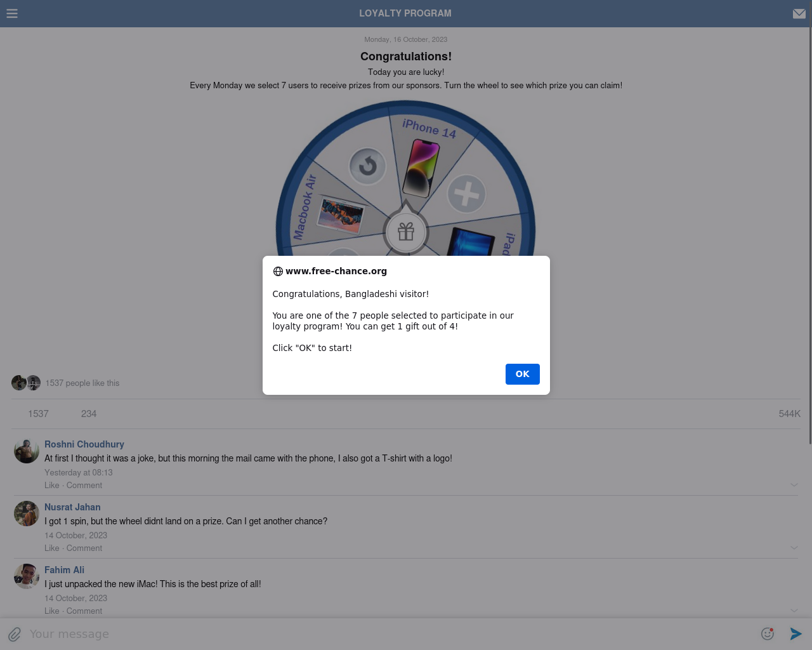Click the liker avatars beside like count
Viewport: 812px width, 650px height.
(26, 383)
